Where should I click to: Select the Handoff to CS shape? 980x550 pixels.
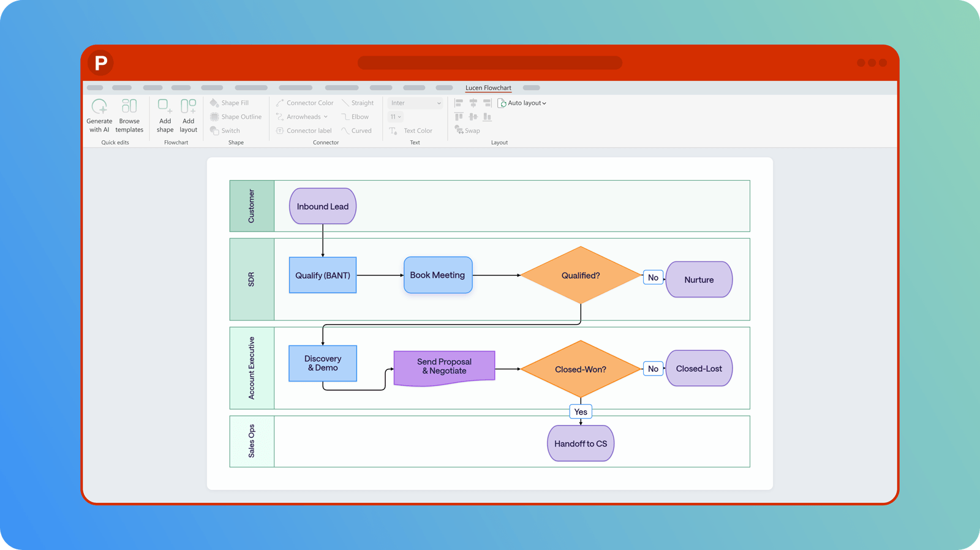(x=581, y=443)
